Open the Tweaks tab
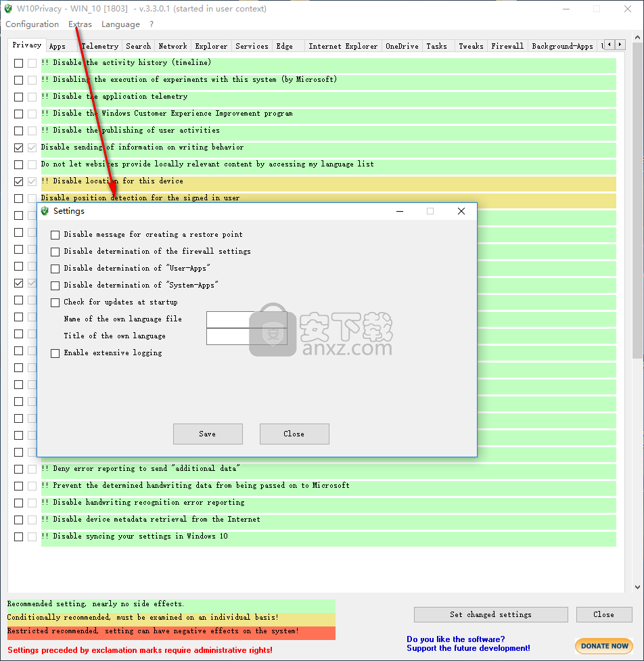The width and height of the screenshot is (644, 661). [471, 46]
